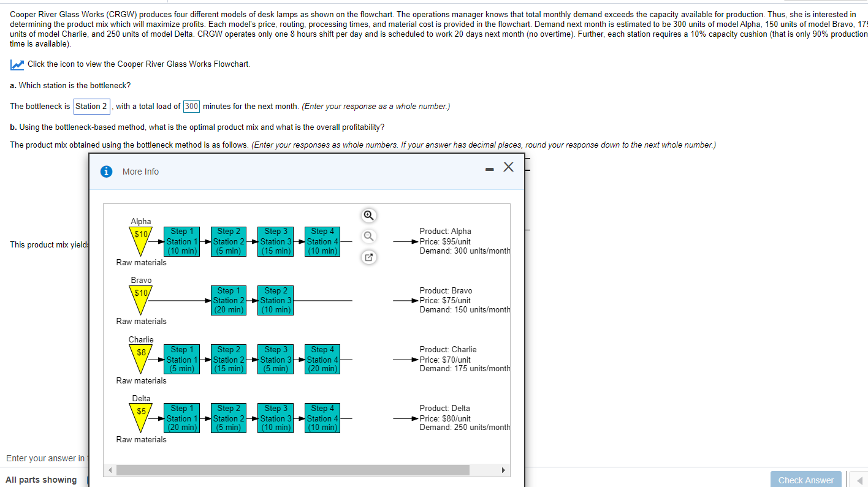Image resolution: width=868 pixels, height=487 pixels.
Task: Click the 'Product: Charlie' label
Action: coord(447,350)
